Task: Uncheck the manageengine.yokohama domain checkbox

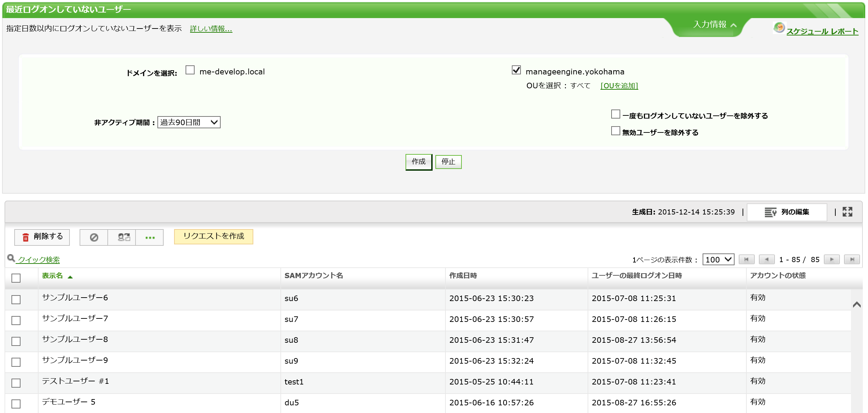Action: (x=516, y=70)
